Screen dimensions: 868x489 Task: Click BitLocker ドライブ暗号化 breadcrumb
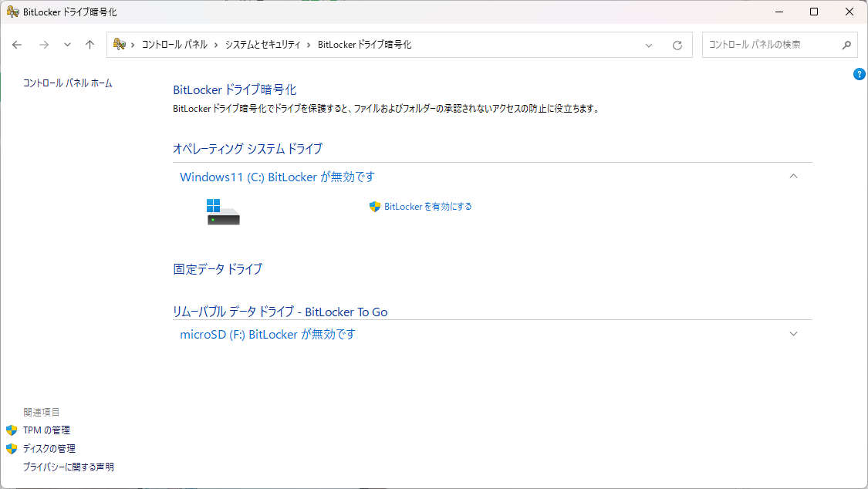click(364, 45)
